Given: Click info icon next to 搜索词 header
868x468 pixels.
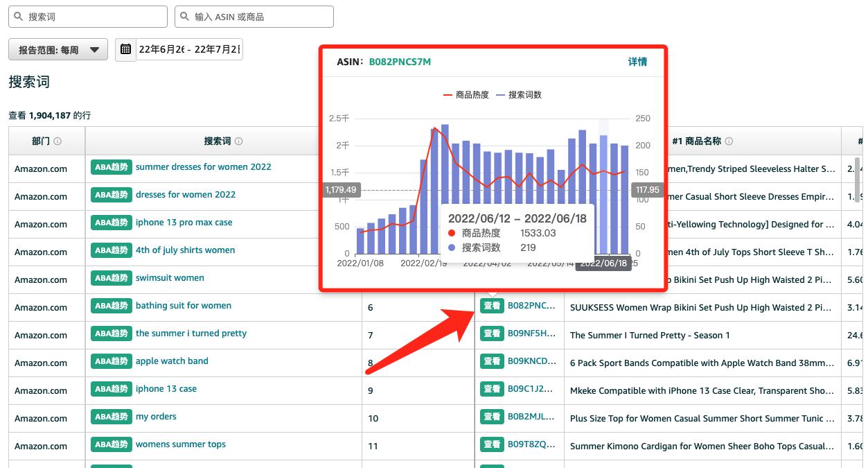Looking at the screenshot, I should tap(239, 141).
